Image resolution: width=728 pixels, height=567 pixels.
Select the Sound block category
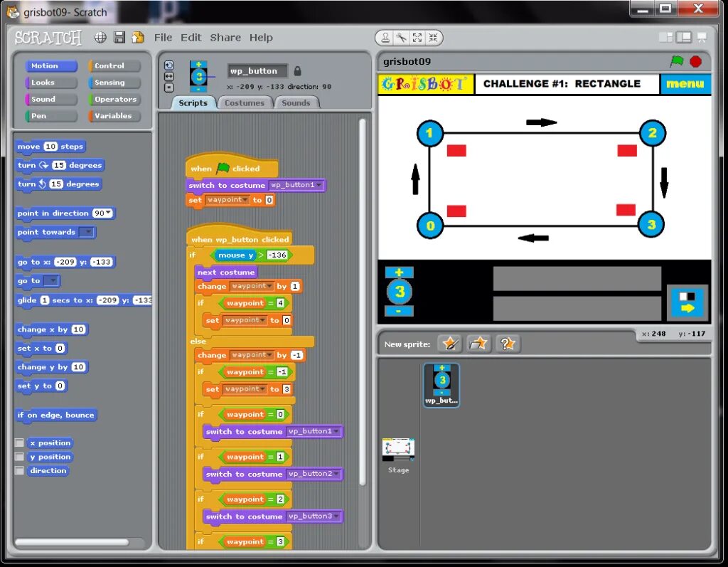51,100
